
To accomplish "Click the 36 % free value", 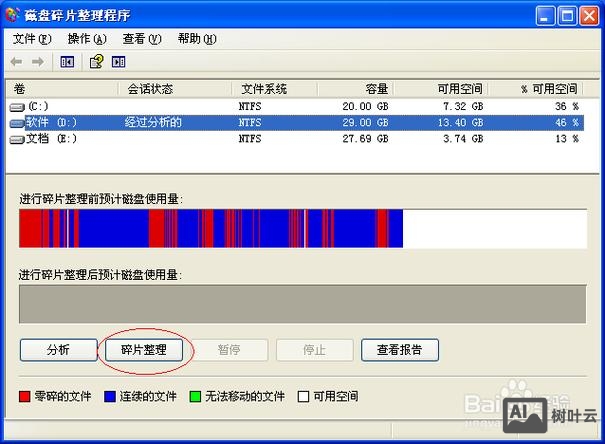I will pyautogui.click(x=567, y=106).
